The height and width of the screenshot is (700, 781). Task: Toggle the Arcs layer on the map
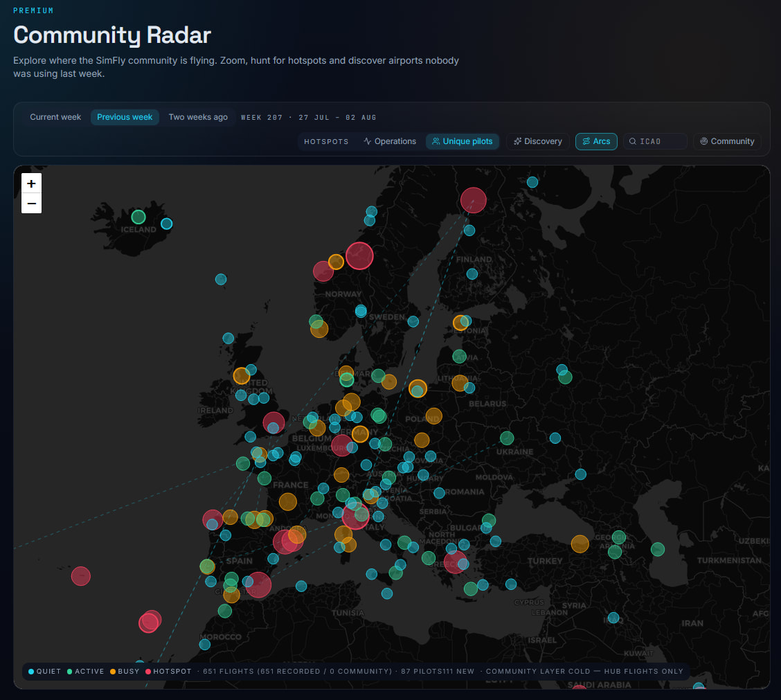(596, 141)
